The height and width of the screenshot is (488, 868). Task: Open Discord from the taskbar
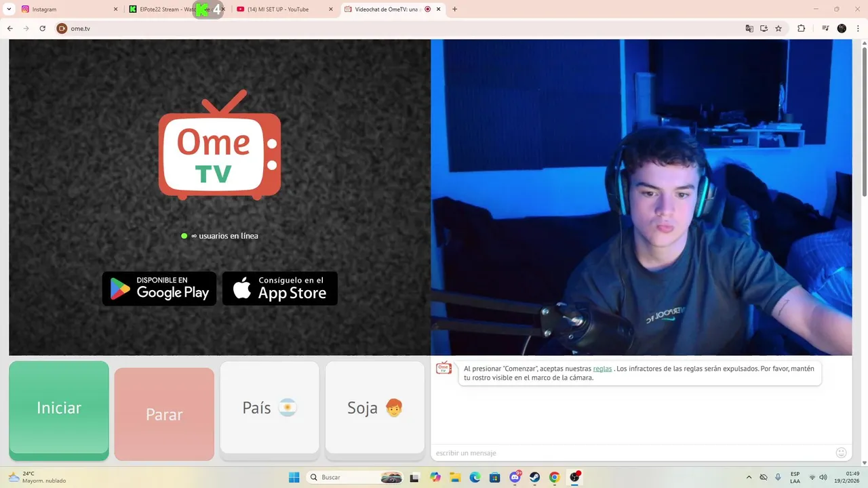pyautogui.click(x=515, y=477)
